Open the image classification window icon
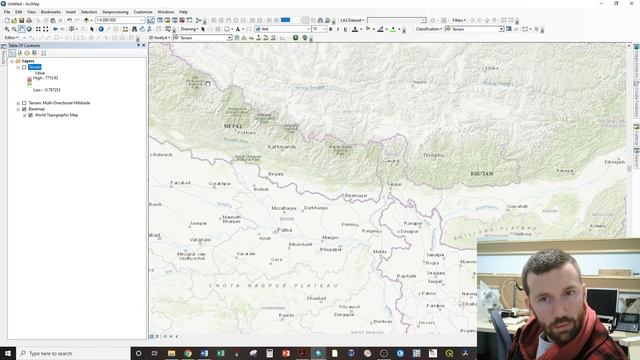Viewport: 640px width, 360px height. coord(509,29)
